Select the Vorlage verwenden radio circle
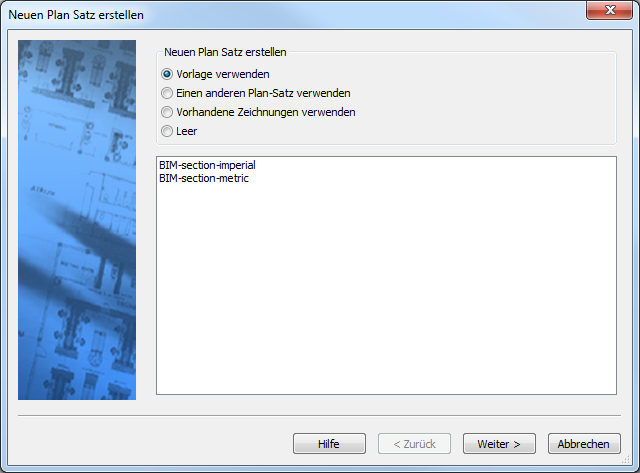 coord(167,74)
